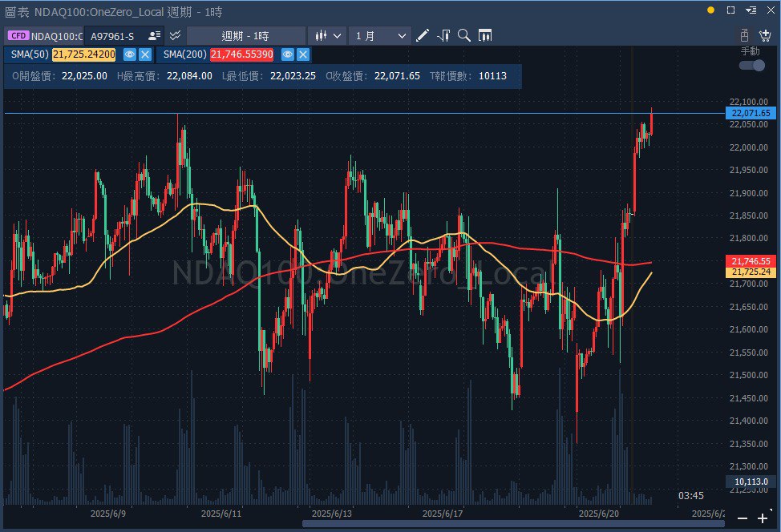Click the chart template icon after magnifier
Image resolution: width=781 pixels, height=532 pixels.
coord(484,36)
